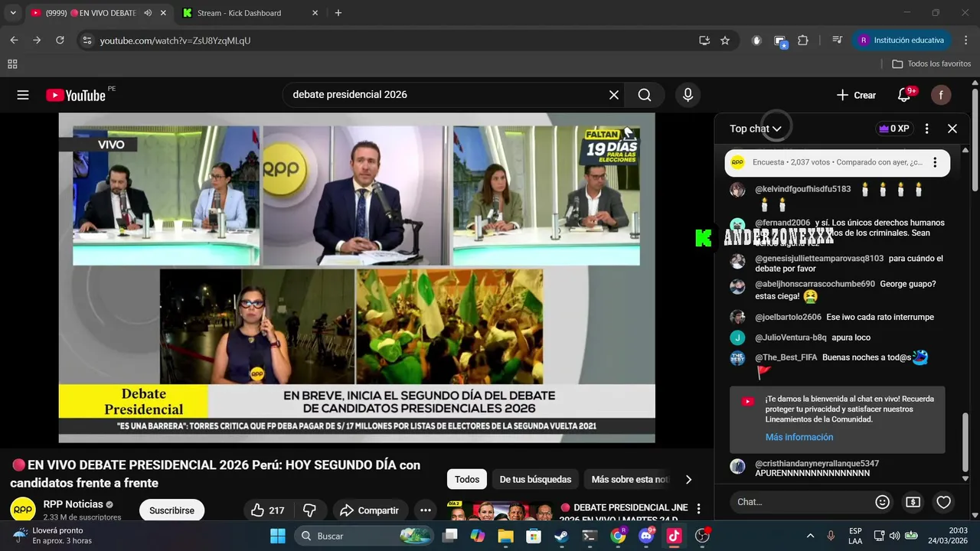Open more actions menu beside Compartir

pos(426,510)
